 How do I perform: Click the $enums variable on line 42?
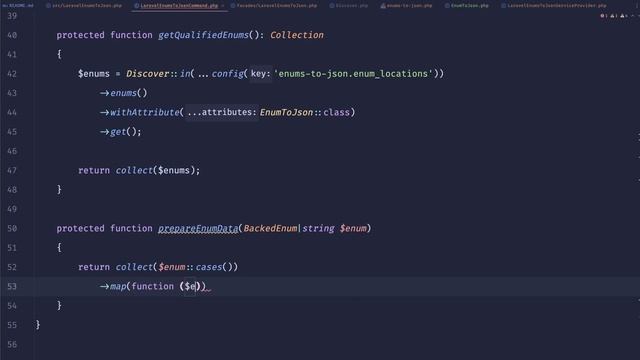tap(94, 74)
